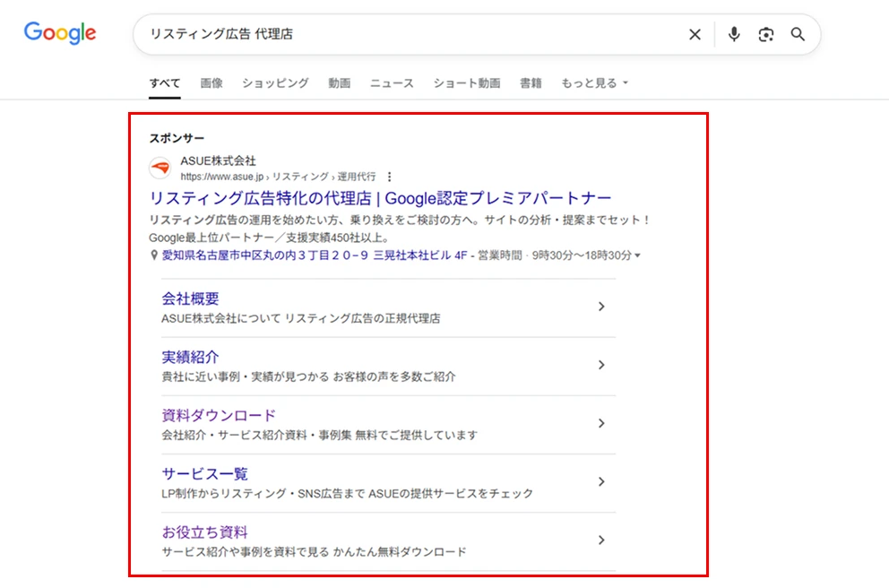Click the スポンサー label
The height and width of the screenshot is (588, 889).
pyautogui.click(x=177, y=138)
